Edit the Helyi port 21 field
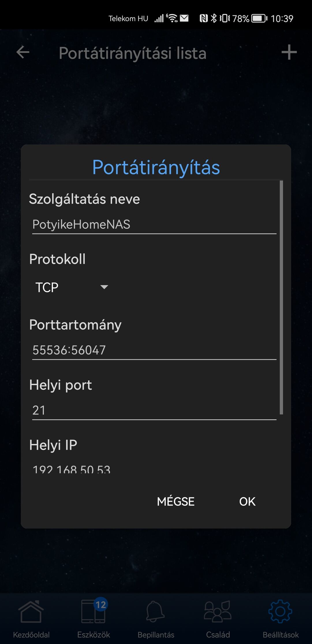Screen dimensions: 312x644 click(x=154, y=410)
